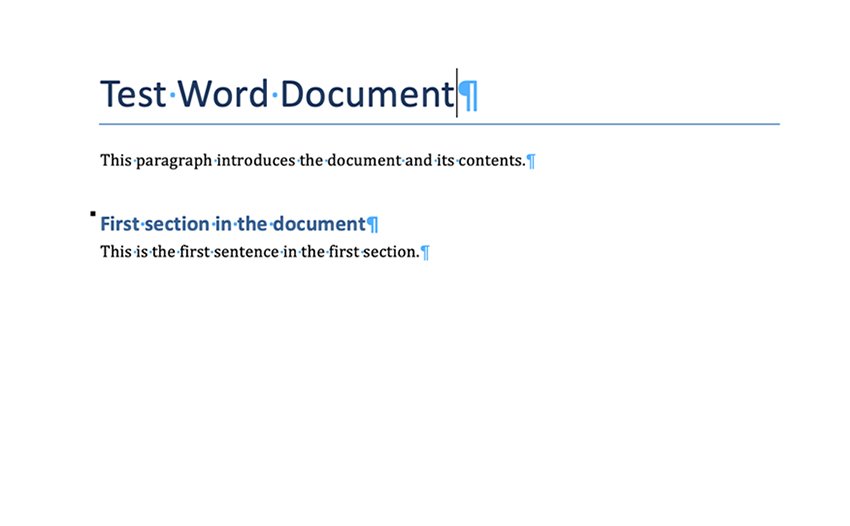Click the black square marker beside the heading
The height and width of the screenshot is (526, 850).
click(x=93, y=213)
